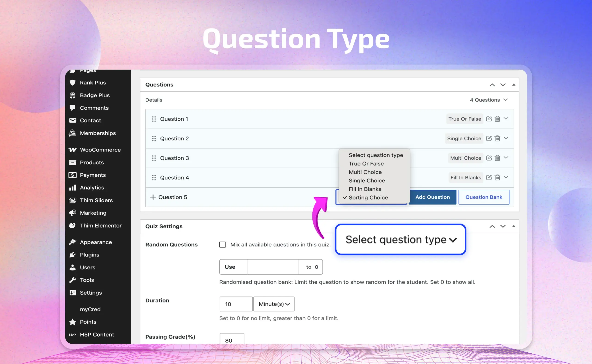
Task: Click the WooCommerce logo icon
Action: pos(72,150)
